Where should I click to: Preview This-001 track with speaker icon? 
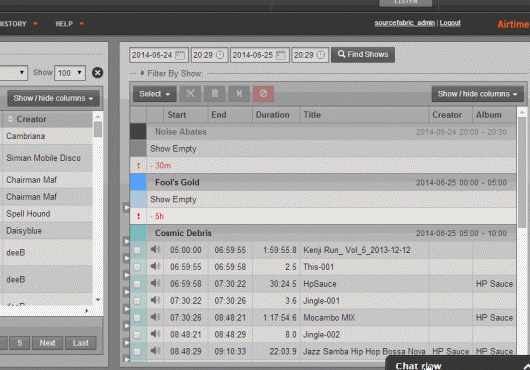click(155, 266)
